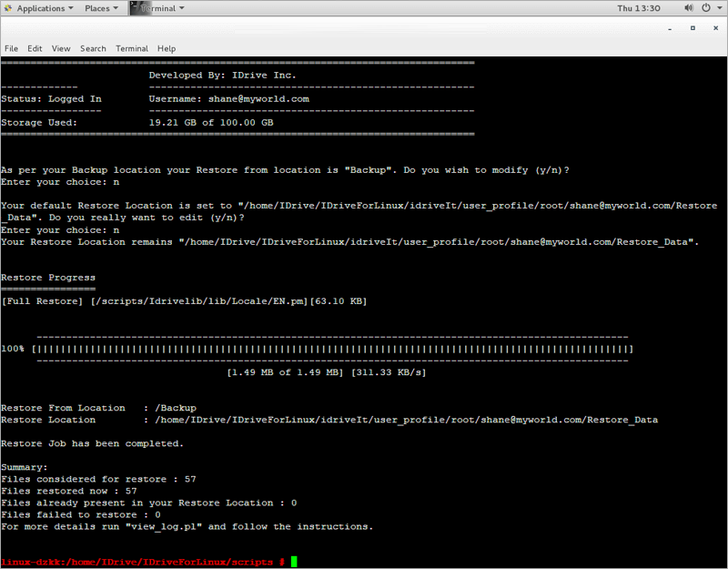This screenshot has width=728, height=569.
Task: Expand the Applications menu
Action: tap(45, 8)
